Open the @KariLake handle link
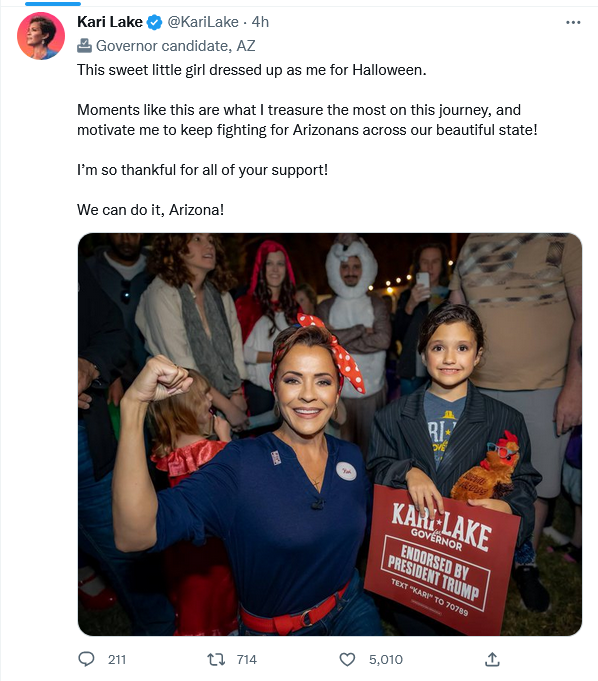The image size is (598, 681). [203, 22]
